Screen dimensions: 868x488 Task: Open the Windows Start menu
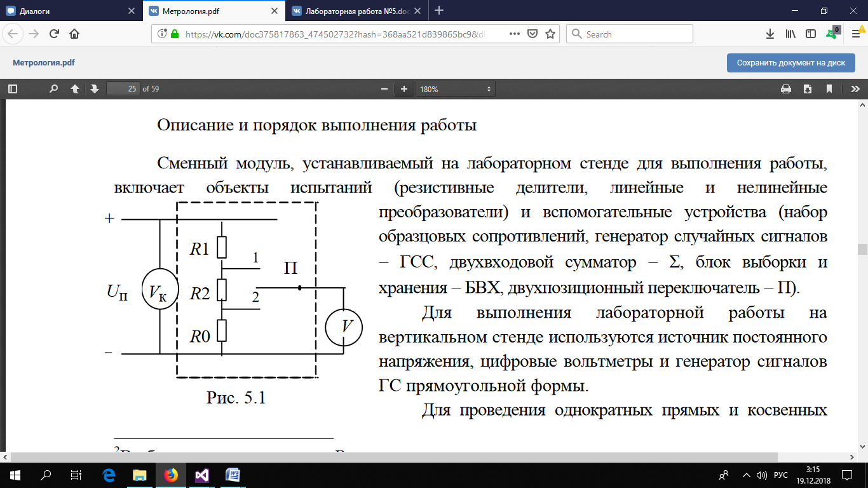click(15, 475)
